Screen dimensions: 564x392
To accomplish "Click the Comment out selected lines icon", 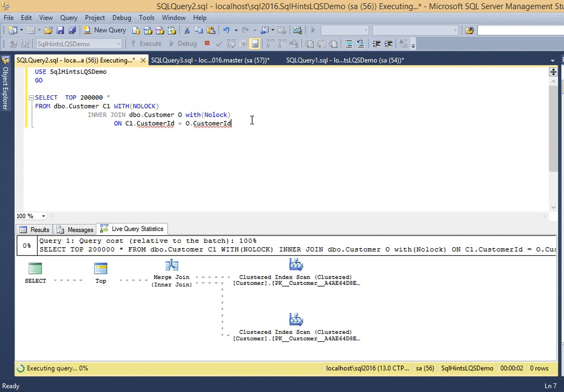I will (x=348, y=44).
